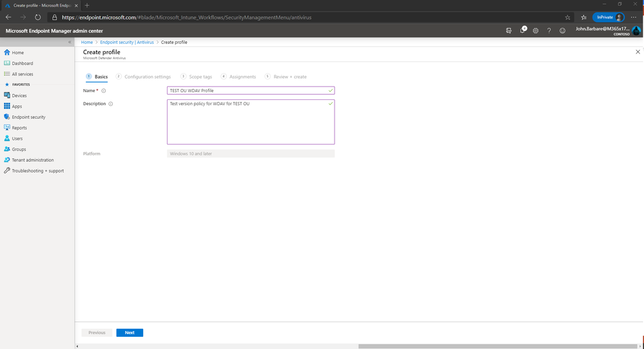Click the Name info tooltip icon
The height and width of the screenshot is (349, 644).
coord(104,91)
